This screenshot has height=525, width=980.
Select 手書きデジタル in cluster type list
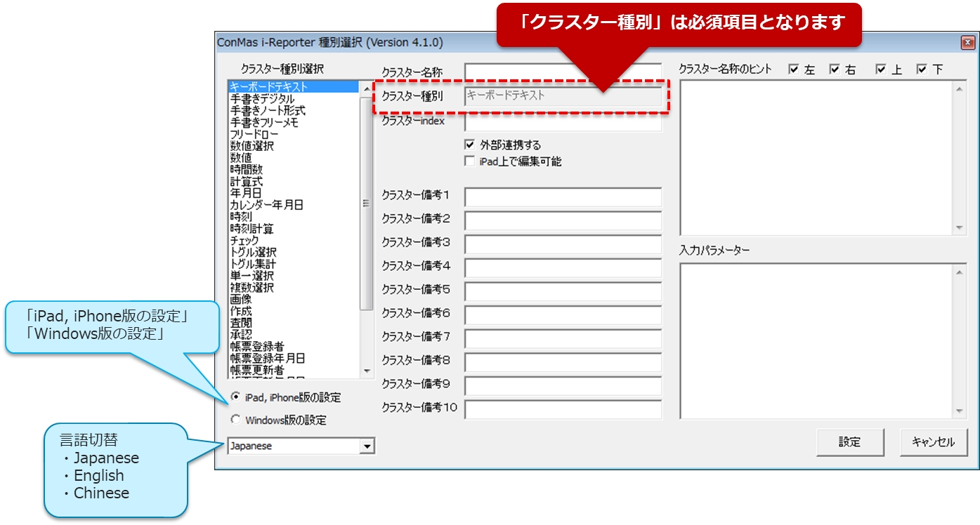[262, 99]
